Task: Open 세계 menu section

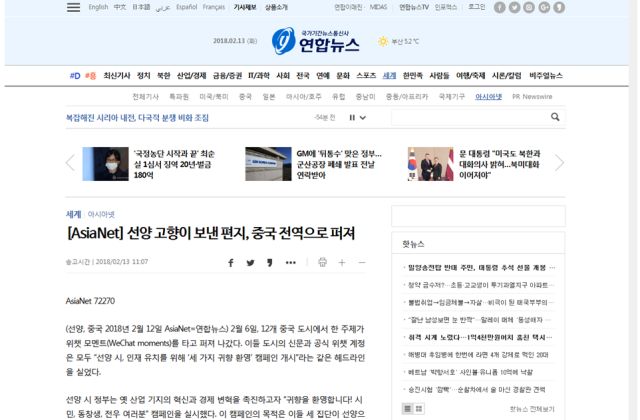Action: point(389,76)
